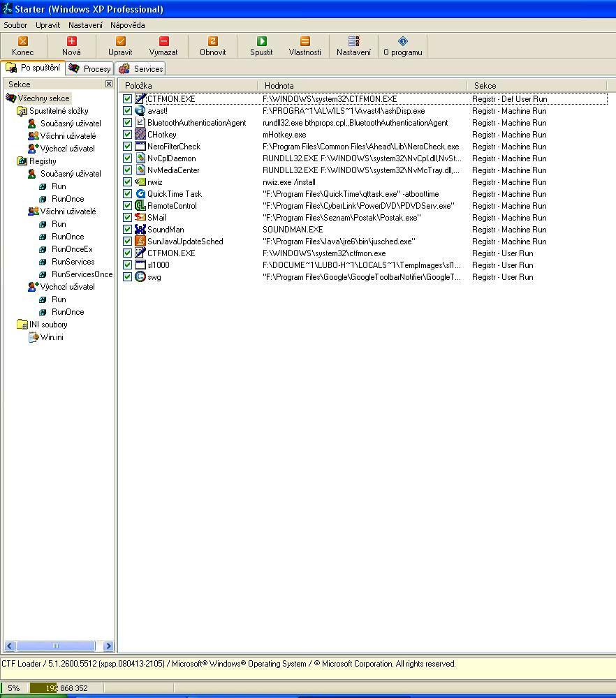Switch to the Procesy tab
The width and height of the screenshot is (616, 698).
point(90,68)
